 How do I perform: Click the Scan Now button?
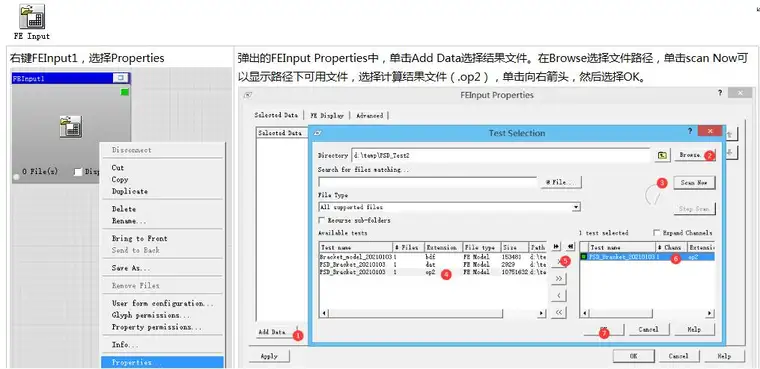coord(694,183)
